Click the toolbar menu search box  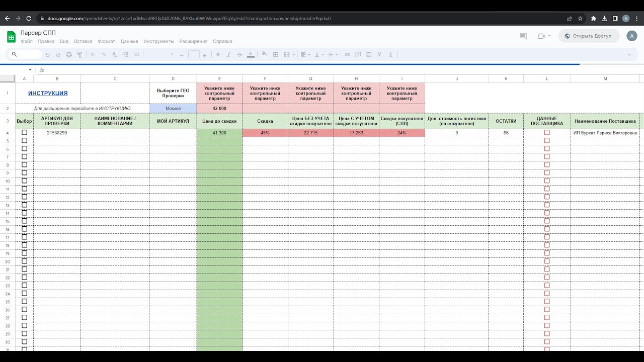24,54
